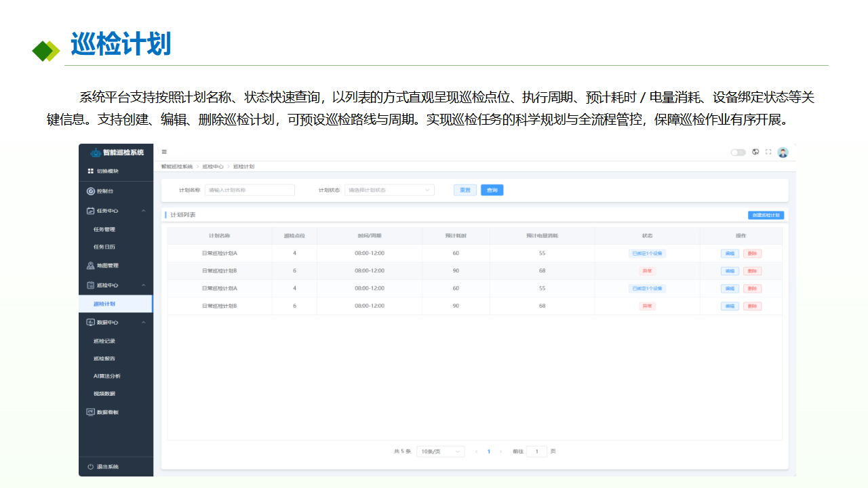Click the 创建巡检计划 button
Image resolution: width=868 pixels, height=488 pixels.
tap(766, 215)
